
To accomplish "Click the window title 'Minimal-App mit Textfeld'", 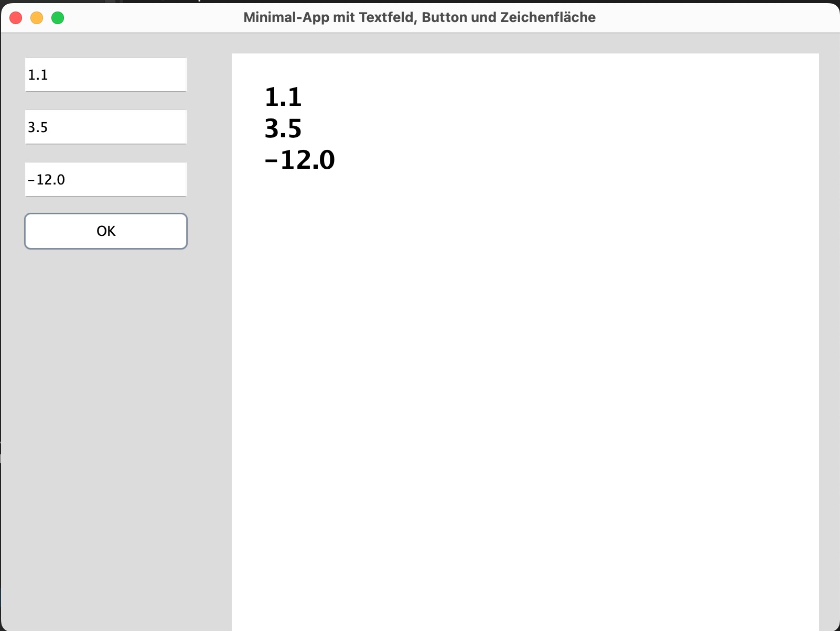I will pos(325,17).
